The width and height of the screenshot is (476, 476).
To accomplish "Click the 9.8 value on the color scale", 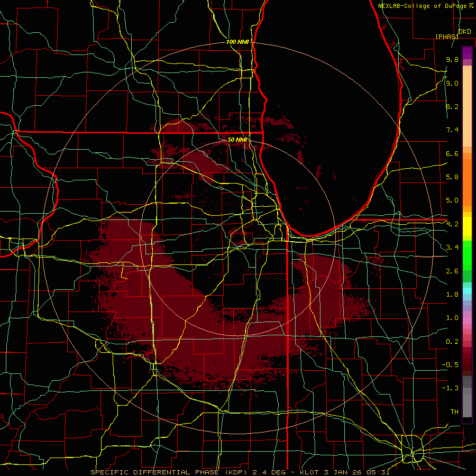I will click(x=452, y=59).
